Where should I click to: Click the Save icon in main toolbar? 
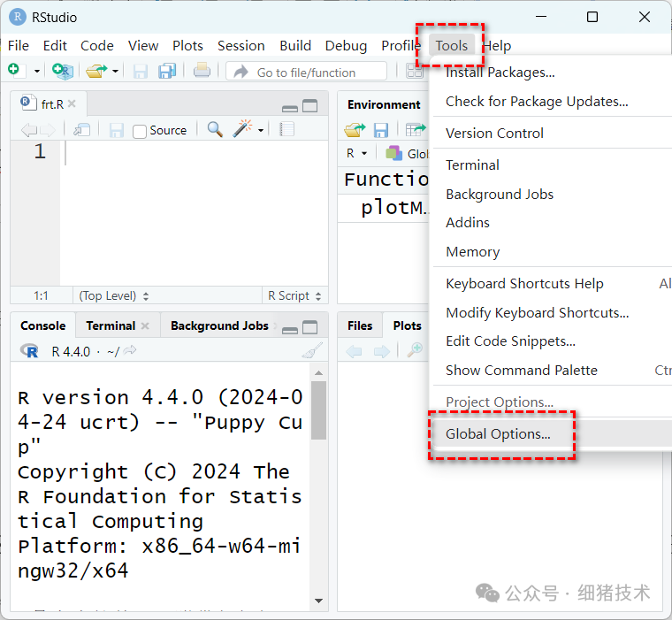(x=140, y=71)
